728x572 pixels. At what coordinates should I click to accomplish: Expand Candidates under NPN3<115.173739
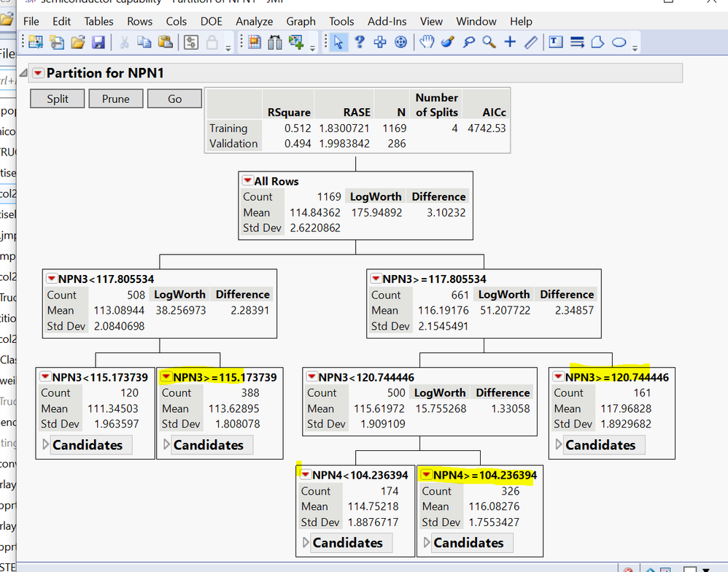pos(45,444)
